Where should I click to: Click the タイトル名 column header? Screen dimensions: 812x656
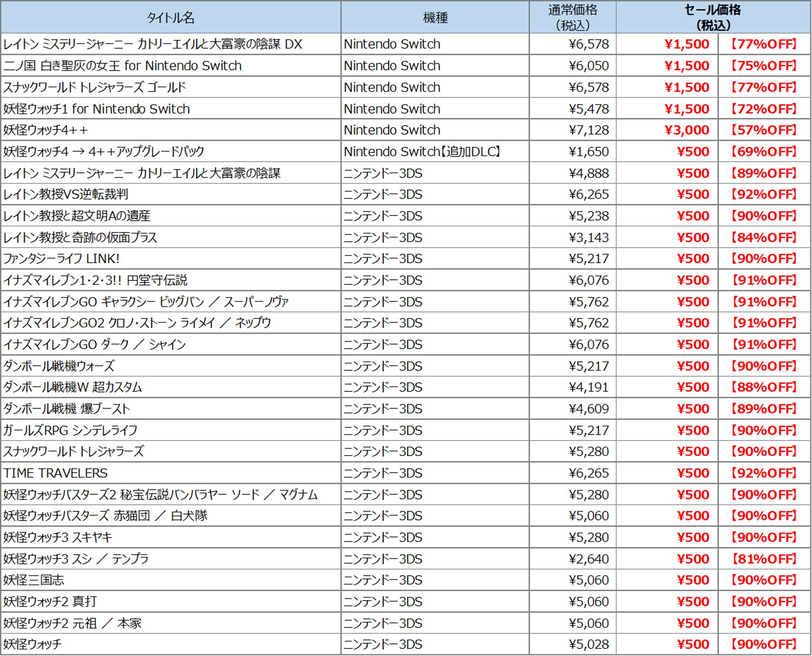170,18
